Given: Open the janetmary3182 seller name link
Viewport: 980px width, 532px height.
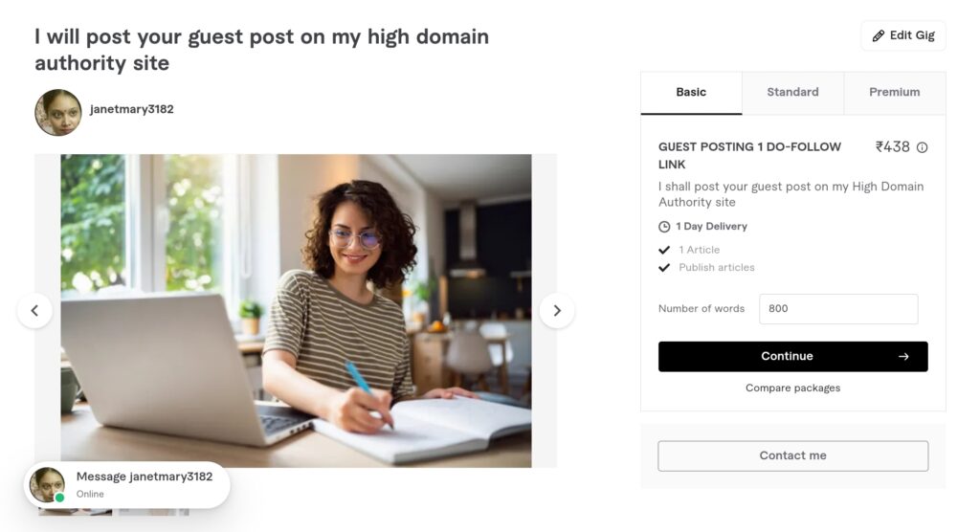Looking at the screenshot, I should 132,109.
